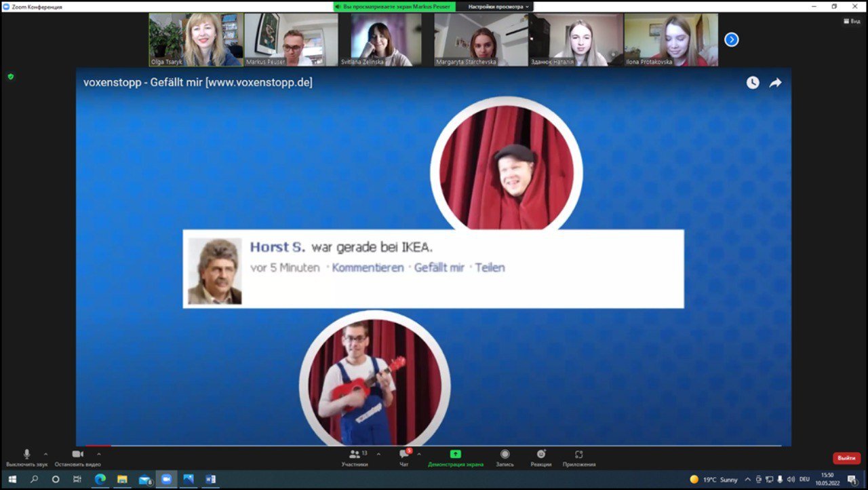The width and height of the screenshot is (868, 490).
Task: Open audio options chevron beside microphone
Action: pyautogui.click(x=45, y=454)
